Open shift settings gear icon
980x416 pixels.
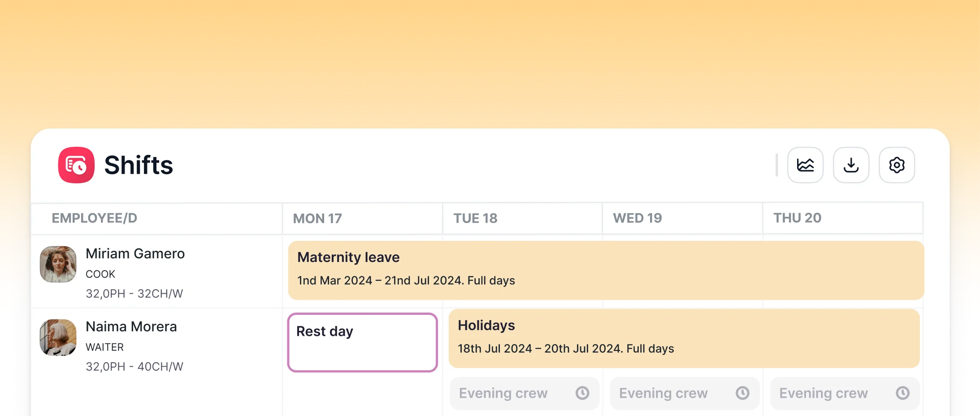[x=897, y=165]
